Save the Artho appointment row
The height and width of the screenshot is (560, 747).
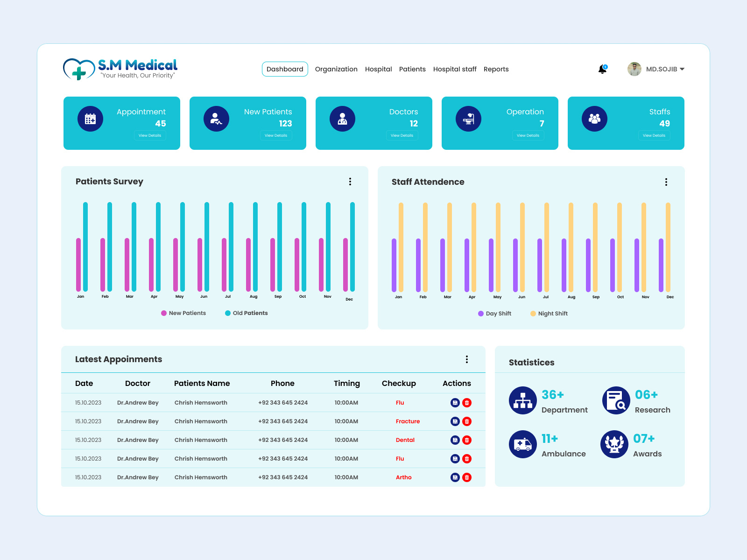pyautogui.click(x=455, y=477)
